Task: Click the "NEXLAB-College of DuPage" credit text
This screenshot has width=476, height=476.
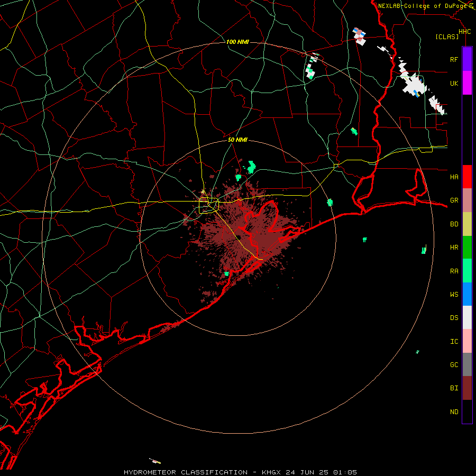Action: [x=422, y=6]
